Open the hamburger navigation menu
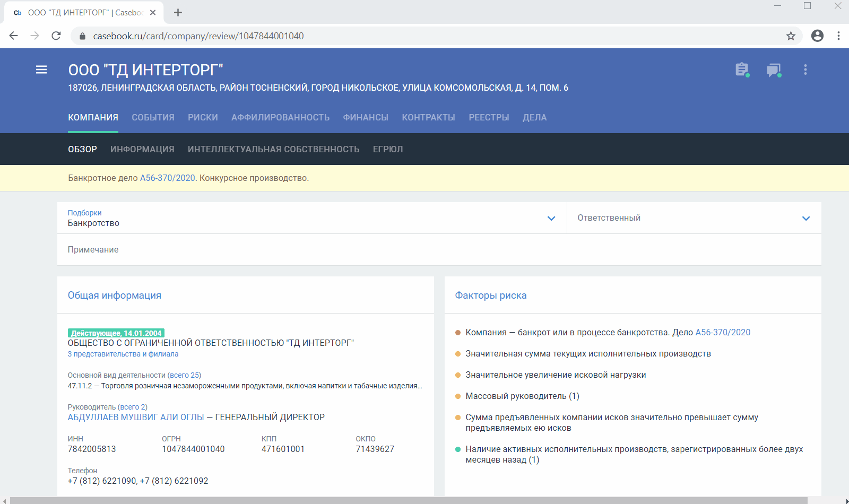This screenshot has width=849, height=504. [41, 69]
